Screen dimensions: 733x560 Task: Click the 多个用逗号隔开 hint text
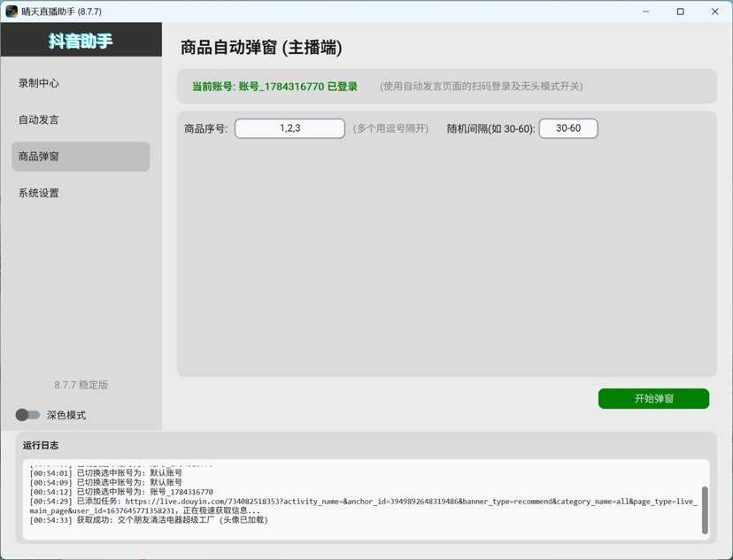tap(390, 128)
